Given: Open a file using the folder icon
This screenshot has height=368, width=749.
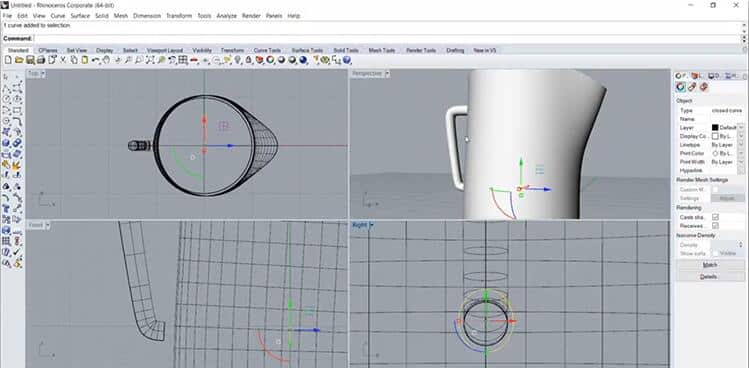Looking at the screenshot, I should pos(19,60).
